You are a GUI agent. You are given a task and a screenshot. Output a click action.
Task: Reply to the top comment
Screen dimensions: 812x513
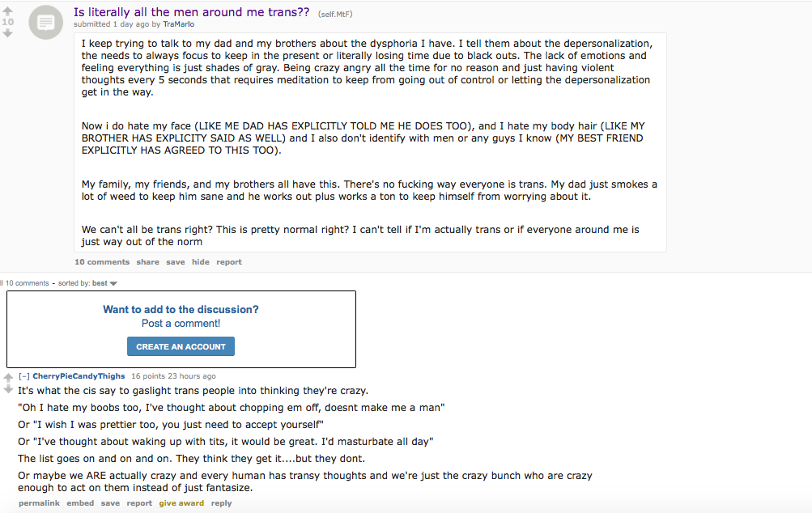pyautogui.click(x=221, y=503)
